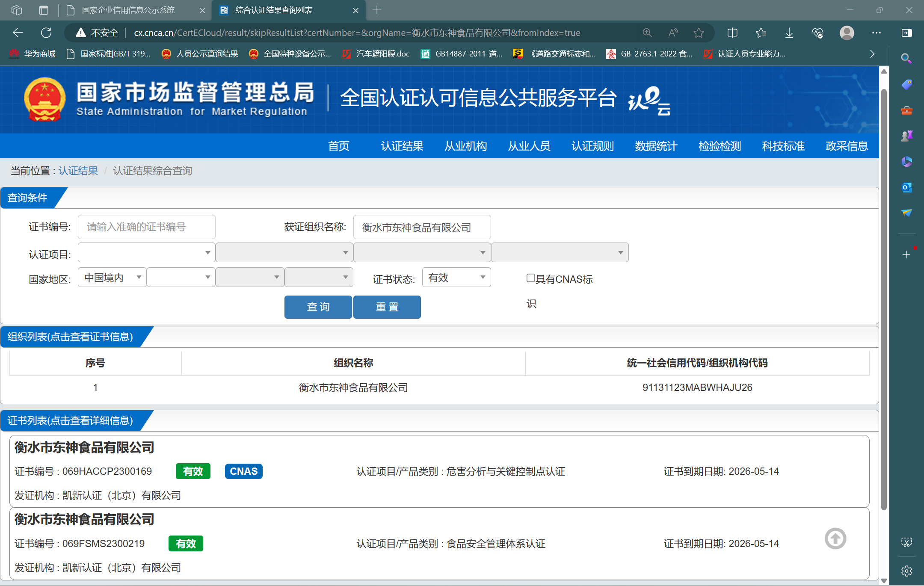Image resolution: width=924 pixels, height=586 pixels.
Task: Toggle the sidebar panel icon
Action: [x=906, y=33]
